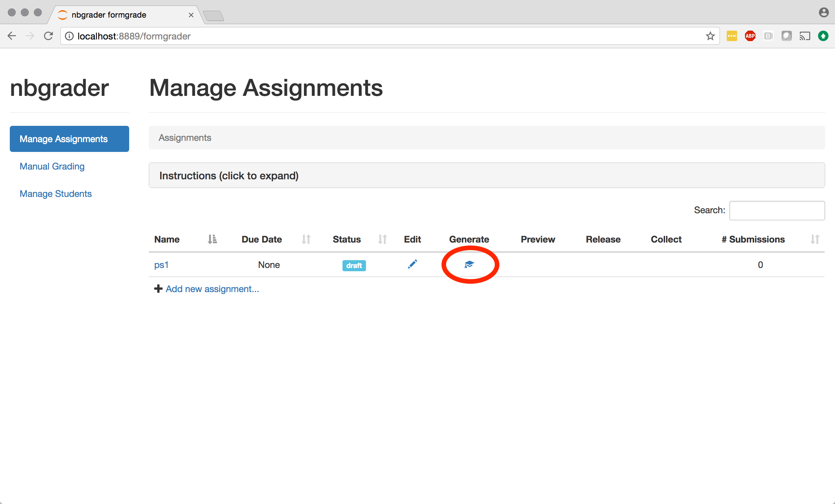
Task: Focus the assignments Search field
Action: tap(777, 210)
